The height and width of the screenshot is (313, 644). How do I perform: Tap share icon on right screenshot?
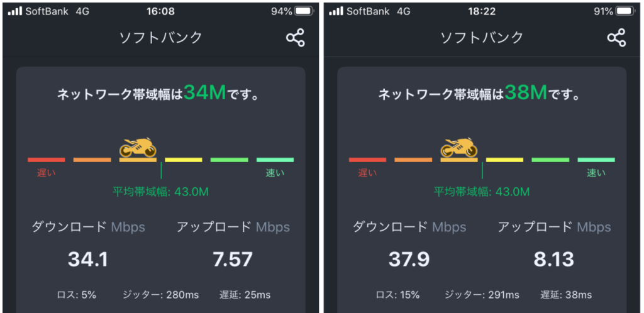tap(616, 38)
